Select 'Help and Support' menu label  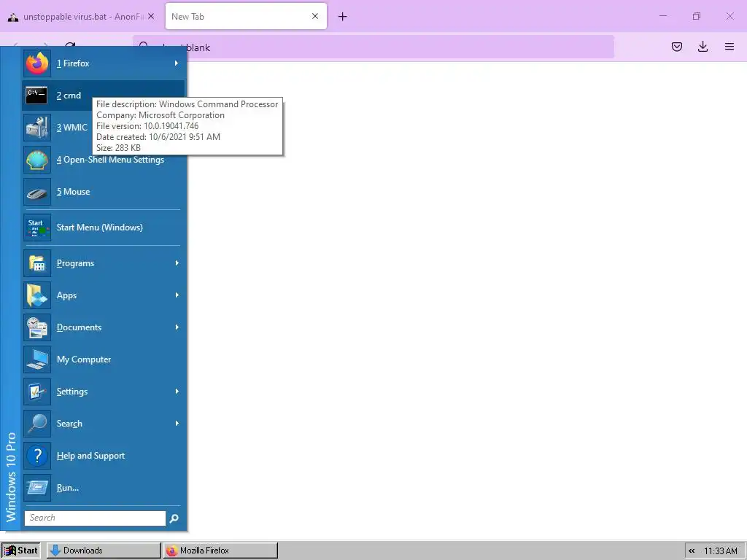point(90,456)
